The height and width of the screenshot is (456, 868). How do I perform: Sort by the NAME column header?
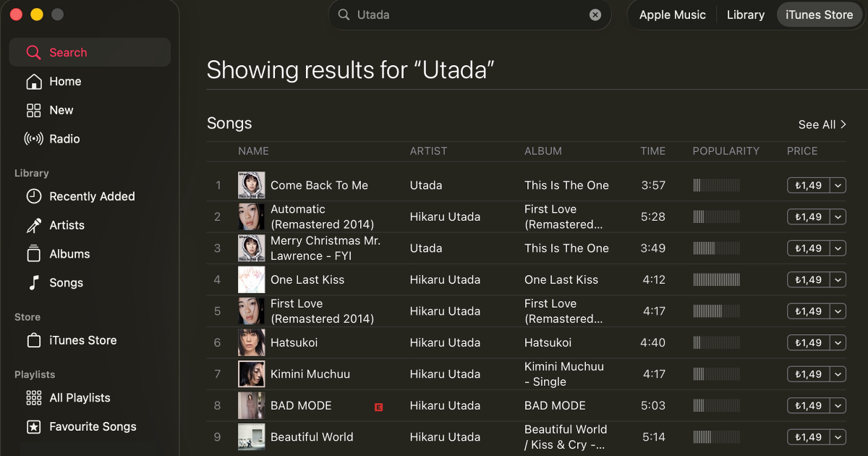pyautogui.click(x=253, y=151)
